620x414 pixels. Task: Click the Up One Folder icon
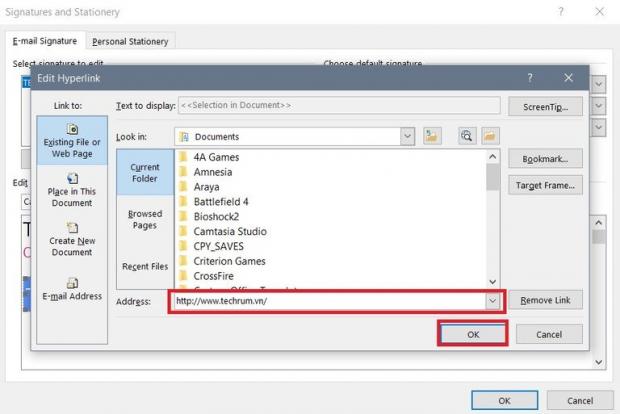[432, 136]
